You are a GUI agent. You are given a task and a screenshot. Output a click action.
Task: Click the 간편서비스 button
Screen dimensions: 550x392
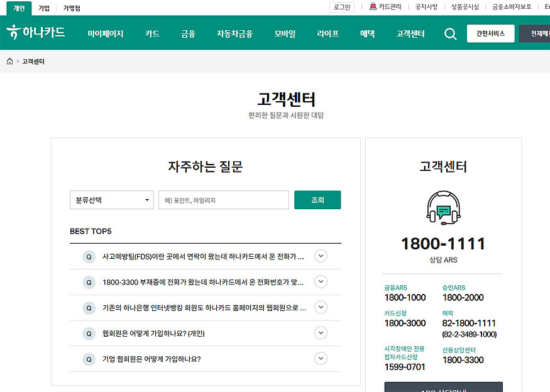(x=491, y=34)
